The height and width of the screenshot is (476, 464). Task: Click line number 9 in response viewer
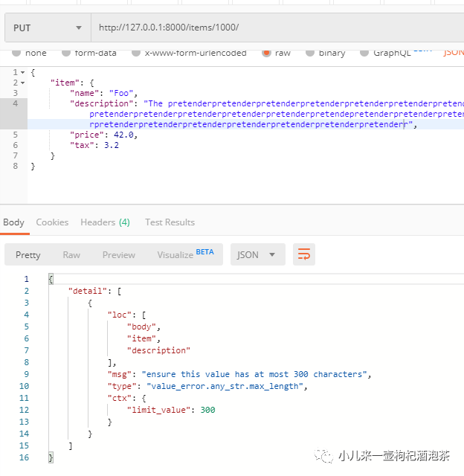27,374
